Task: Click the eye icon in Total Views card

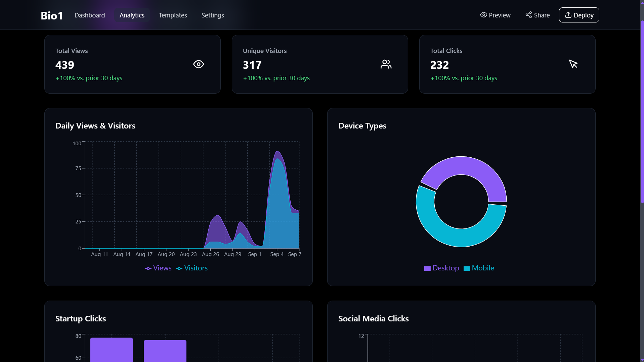Action: click(x=199, y=64)
